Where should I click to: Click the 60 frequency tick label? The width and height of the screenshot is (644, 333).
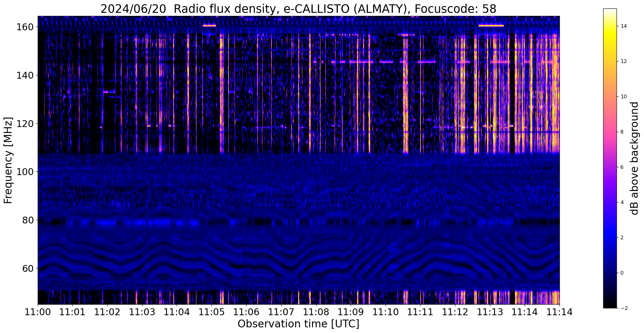click(x=28, y=268)
